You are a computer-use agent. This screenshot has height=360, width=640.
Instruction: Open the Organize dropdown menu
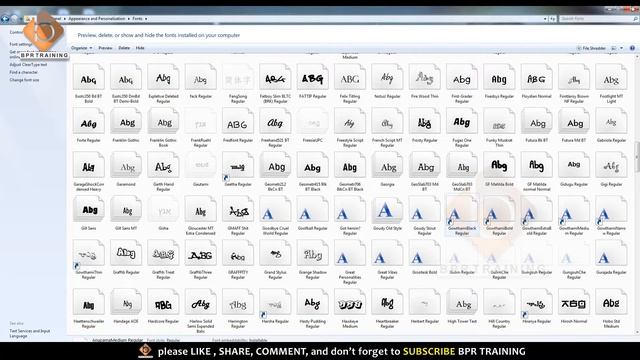point(82,48)
